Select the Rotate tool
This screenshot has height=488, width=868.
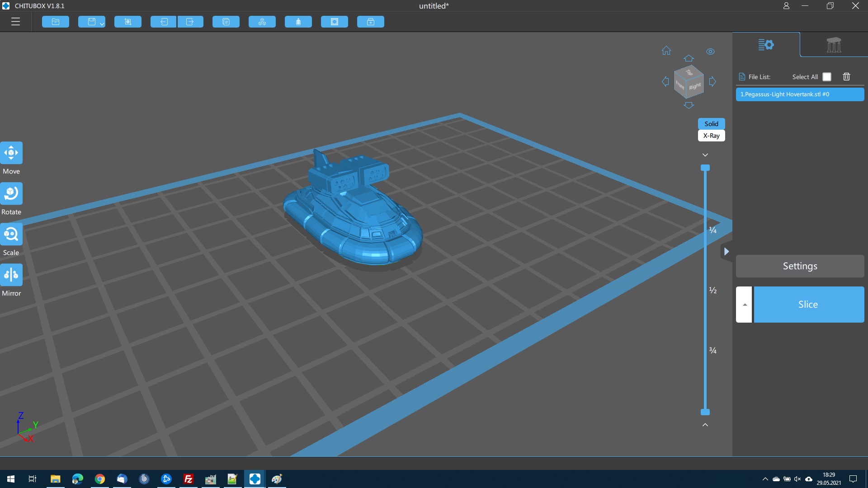[11, 193]
